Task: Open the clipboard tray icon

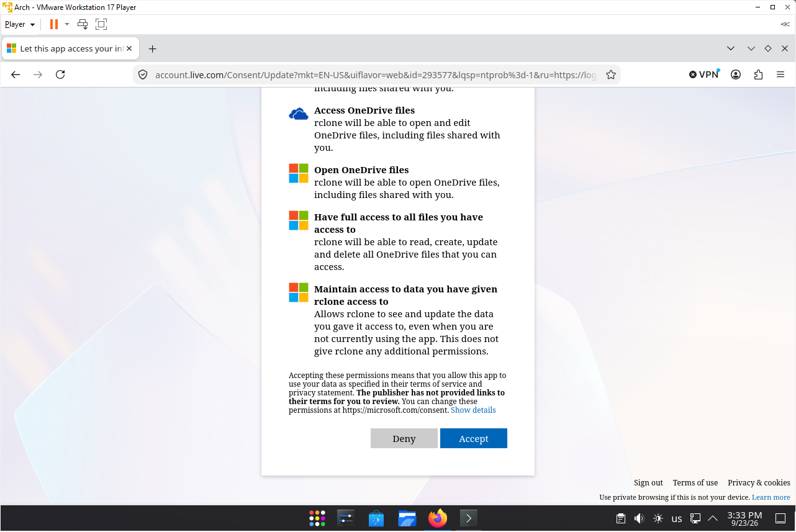Action: point(620,518)
